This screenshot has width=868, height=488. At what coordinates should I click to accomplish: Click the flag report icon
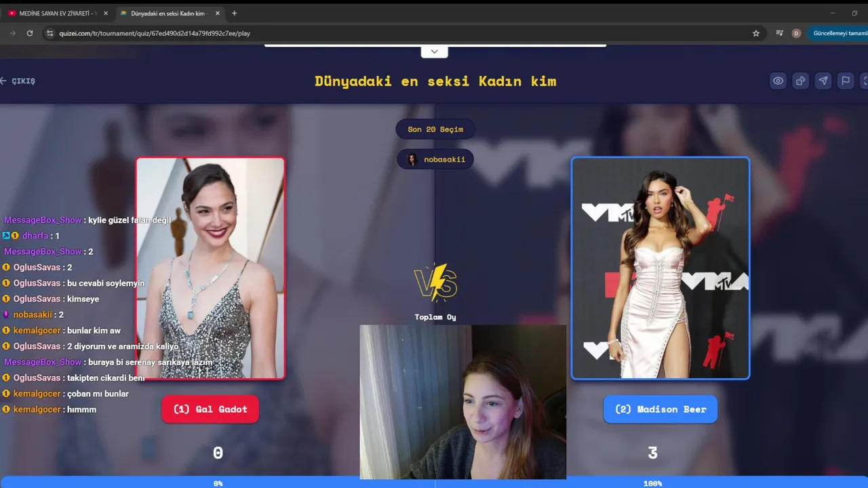click(x=845, y=81)
